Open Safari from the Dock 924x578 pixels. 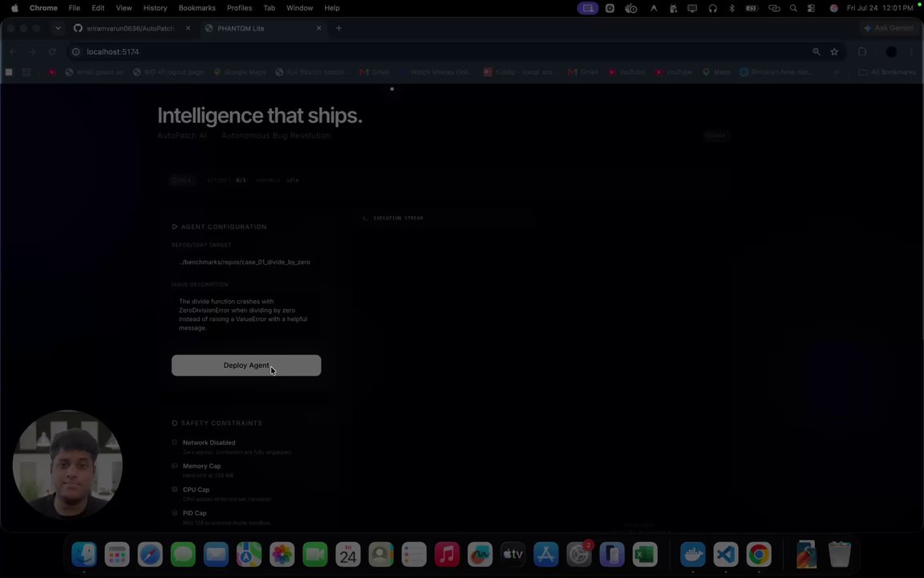tap(150, 555)
